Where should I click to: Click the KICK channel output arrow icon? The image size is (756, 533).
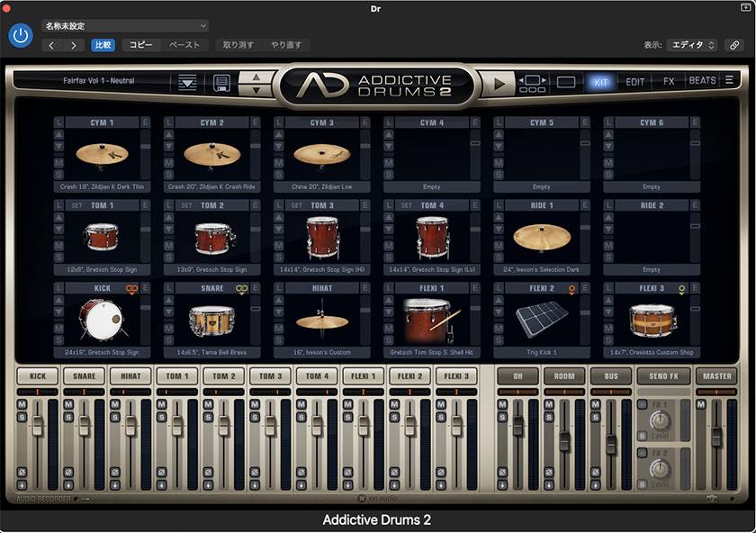click(22, 484)
